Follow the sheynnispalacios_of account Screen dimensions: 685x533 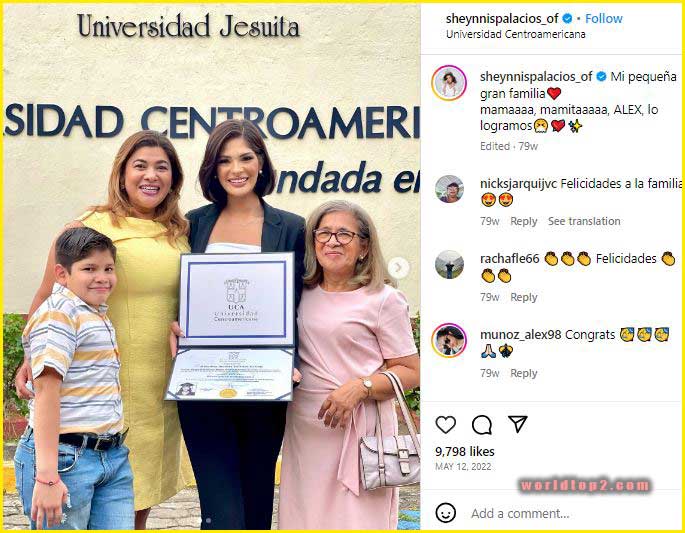[603, 18]
